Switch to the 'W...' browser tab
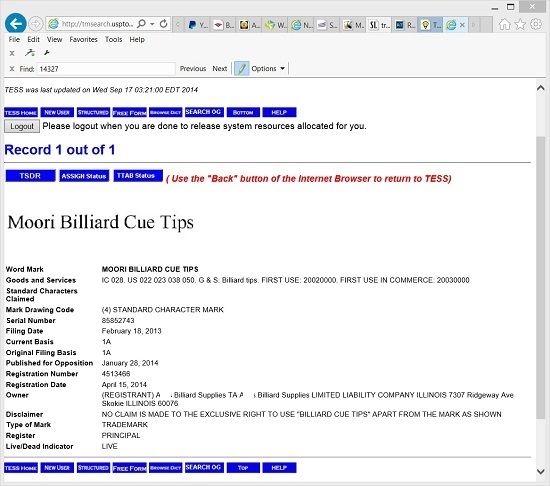Viewport: 550px width, 486px height. (275, 25)
